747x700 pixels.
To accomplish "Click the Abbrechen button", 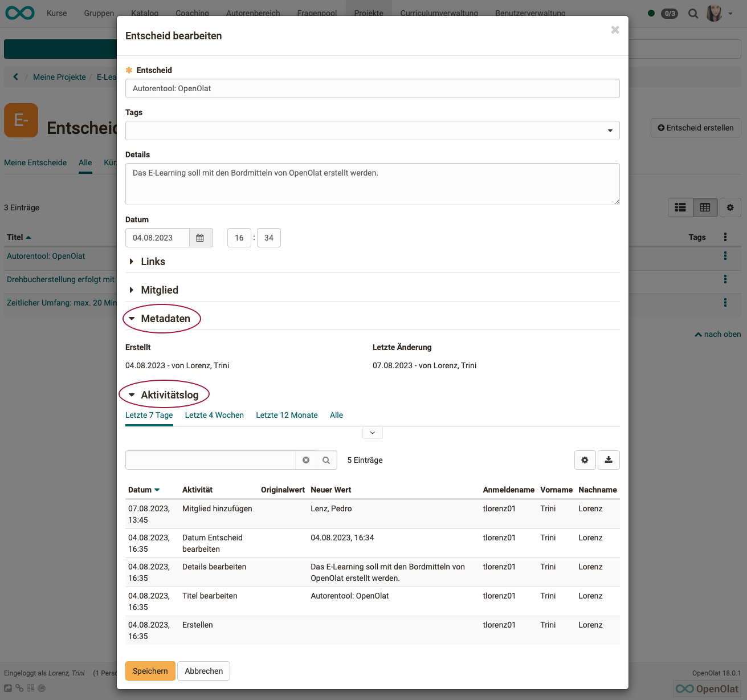I will point(203,671).
